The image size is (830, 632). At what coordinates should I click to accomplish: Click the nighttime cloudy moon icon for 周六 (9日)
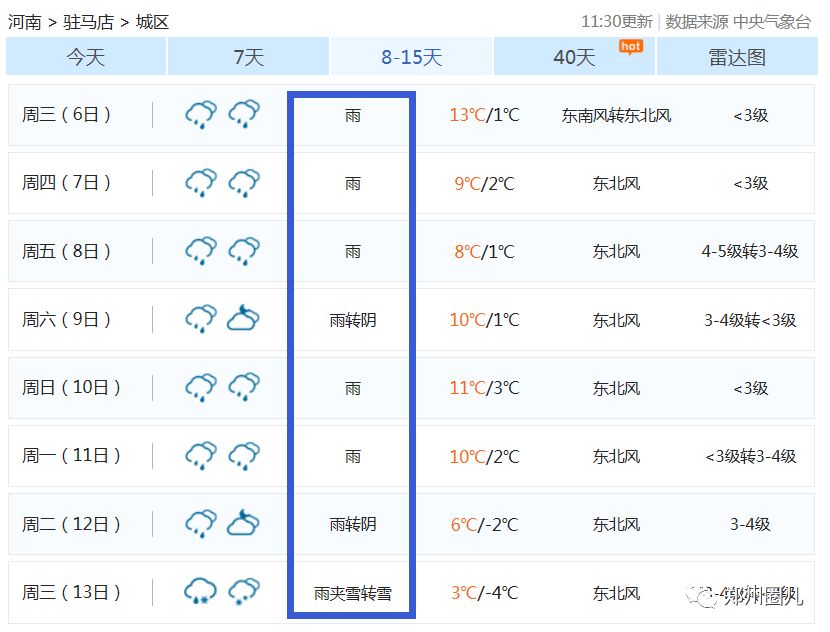(x=243, y=319)
